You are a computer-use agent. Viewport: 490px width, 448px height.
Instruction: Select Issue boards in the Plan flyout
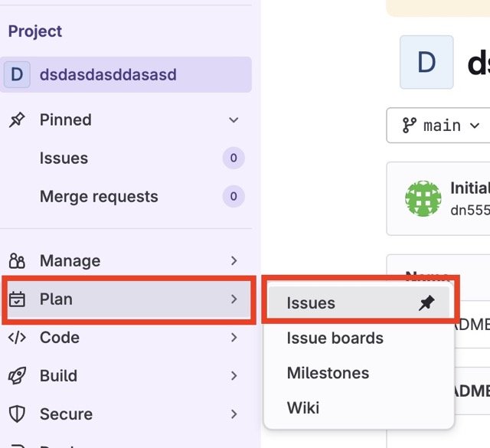(335, 338)
